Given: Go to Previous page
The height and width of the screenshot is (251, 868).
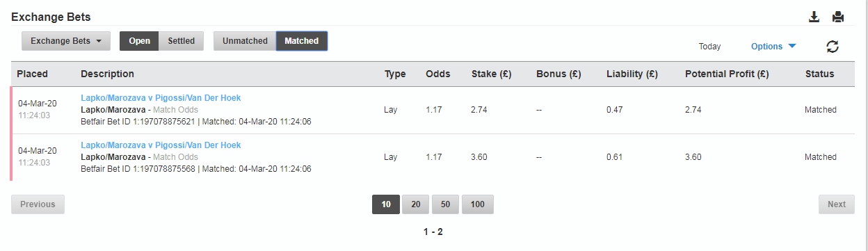Looking at the screenshot, I should click(38, 204).
